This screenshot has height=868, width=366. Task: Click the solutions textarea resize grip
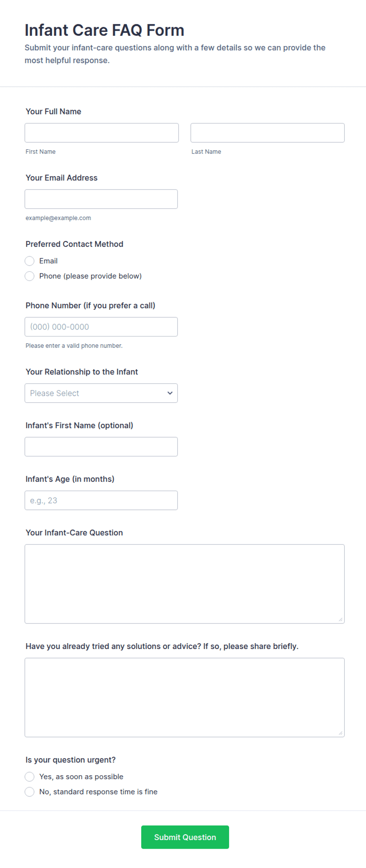coord(340,733)
